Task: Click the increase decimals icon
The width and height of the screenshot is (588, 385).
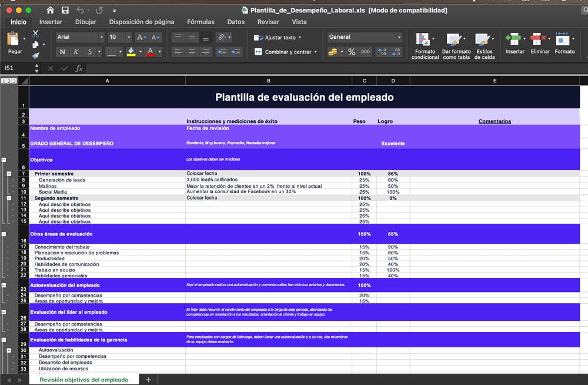Action: (x=382, y=51)
